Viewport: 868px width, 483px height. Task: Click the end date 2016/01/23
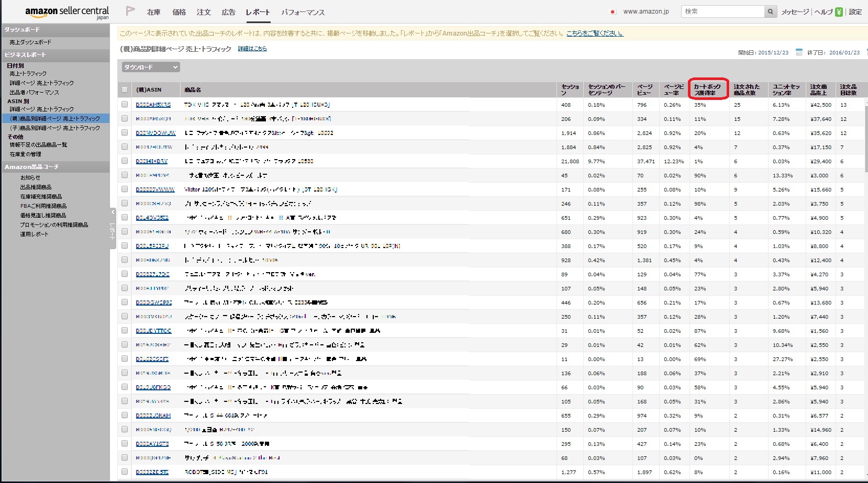[x=844, y=53]
